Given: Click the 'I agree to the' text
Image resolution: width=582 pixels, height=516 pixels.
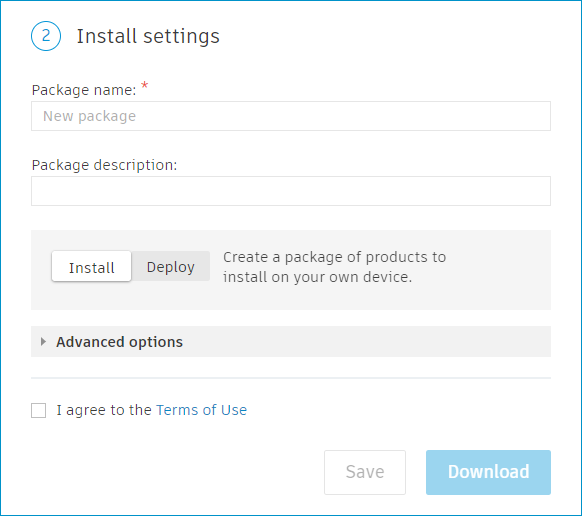Looking at the screenshot, I should point(104,410).
